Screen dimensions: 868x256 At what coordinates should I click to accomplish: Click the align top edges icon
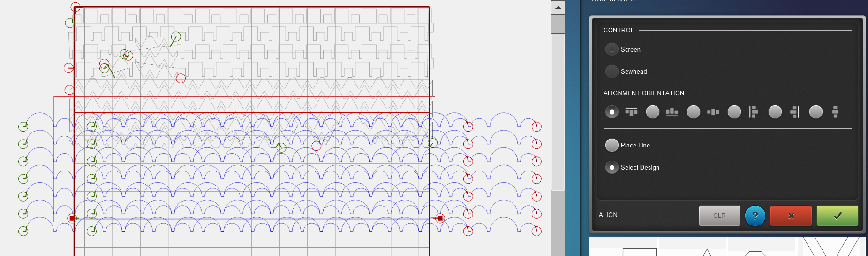631,112
